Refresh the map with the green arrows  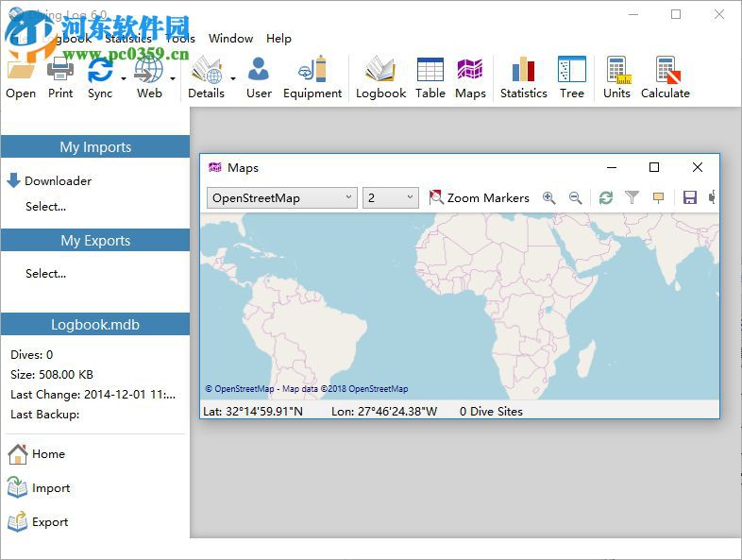point(606,197)
